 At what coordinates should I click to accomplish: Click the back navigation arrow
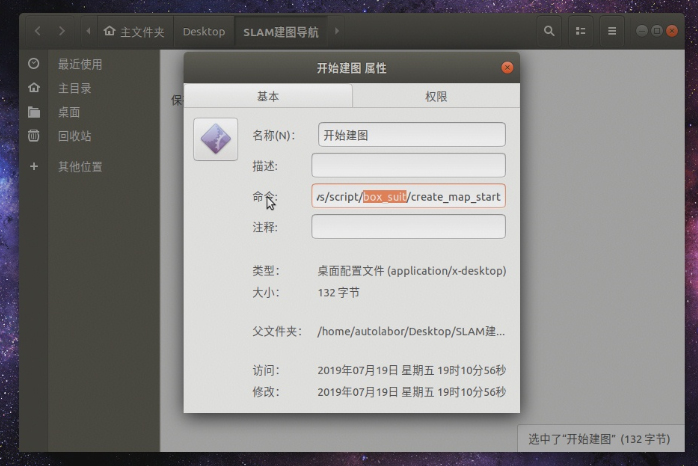(38, 31)
